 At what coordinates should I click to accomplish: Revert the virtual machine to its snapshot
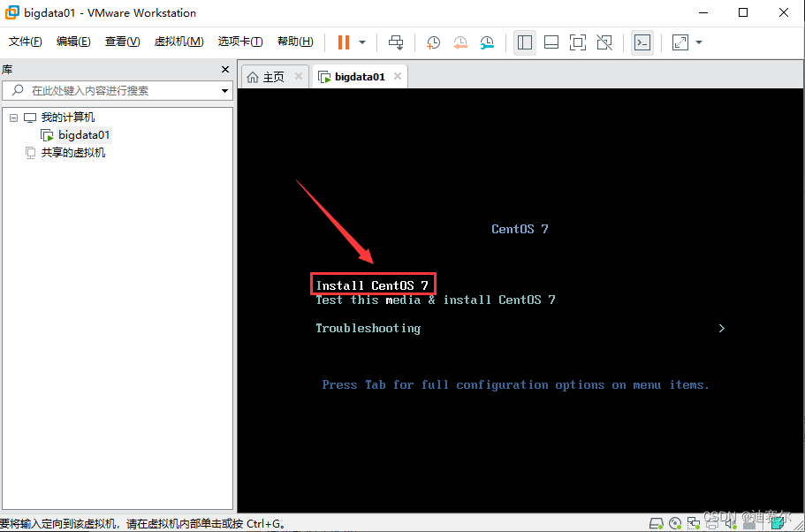pyautogui.click(x=460, y=42)
